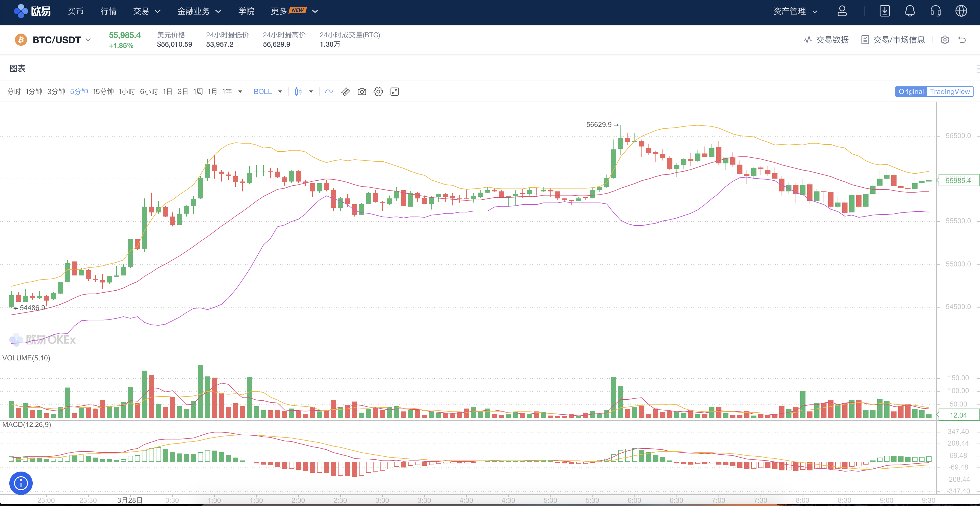980x506 pixels.
Task: Expand the chart to fullscreen
Action: point(395,92)
